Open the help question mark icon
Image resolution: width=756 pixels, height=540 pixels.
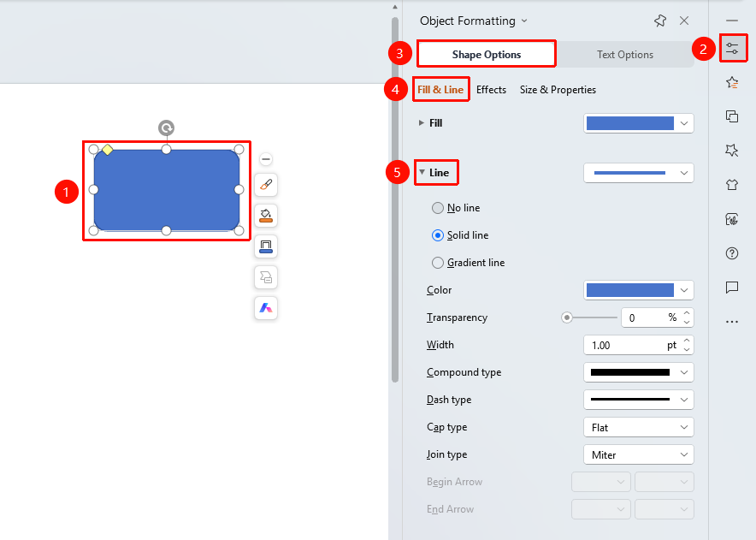732,253
